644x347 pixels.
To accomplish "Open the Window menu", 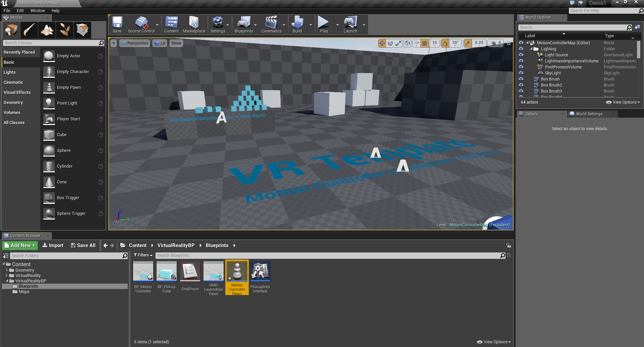I will pos(38,10).
